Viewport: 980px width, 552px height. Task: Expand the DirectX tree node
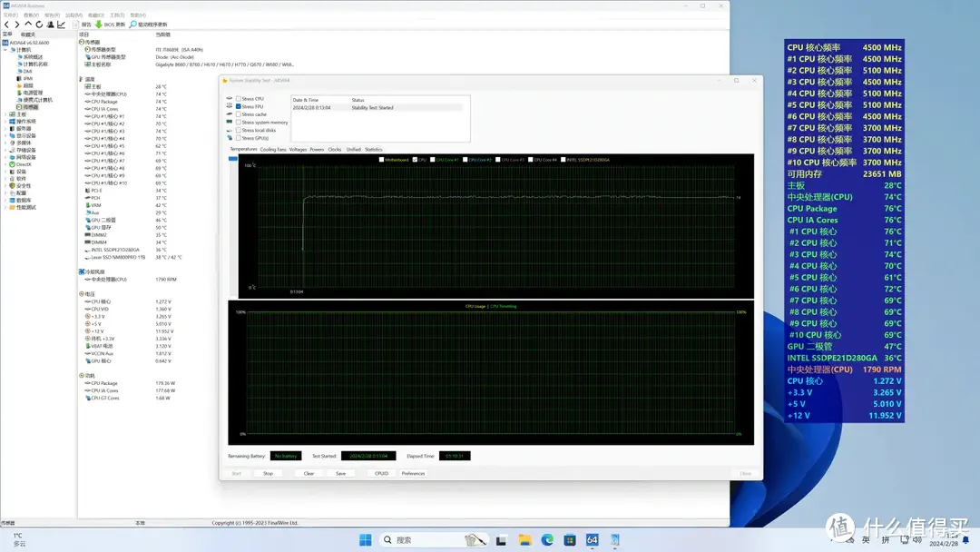[5, 164]
